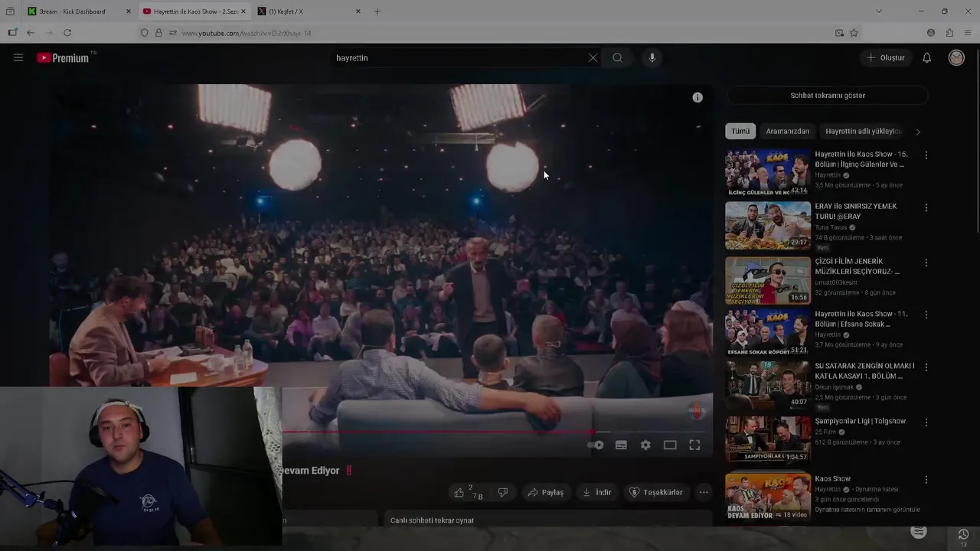Screen dimensions: 980x551
Task: Click umutt003kesitt channel name
Action: click(837, 282)
